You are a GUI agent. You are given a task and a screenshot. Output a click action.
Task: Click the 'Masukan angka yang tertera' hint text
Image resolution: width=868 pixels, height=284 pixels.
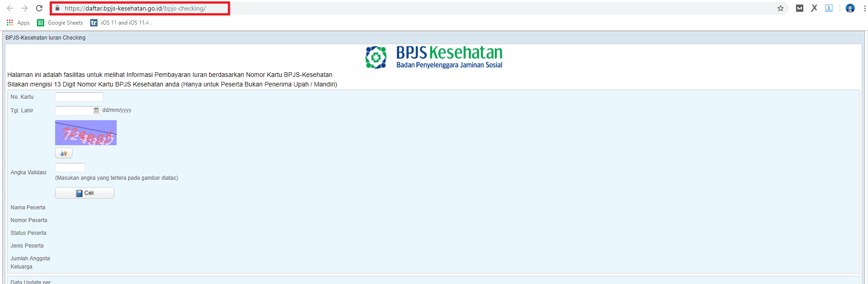pos(117,178)
